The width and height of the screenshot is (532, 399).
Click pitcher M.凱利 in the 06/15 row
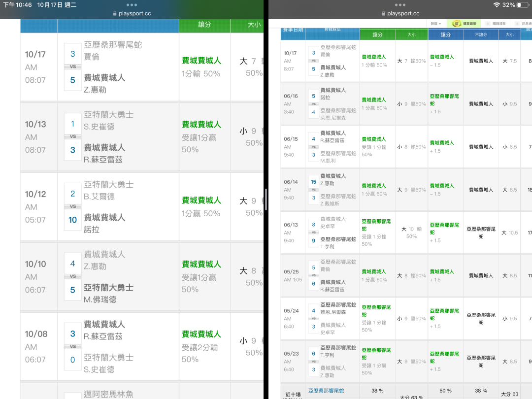328,161
